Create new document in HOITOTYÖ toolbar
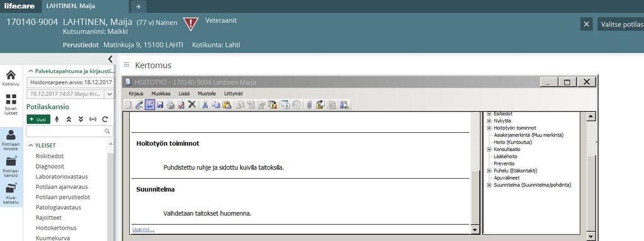Image resolution: width=644 pixels, height=241 pixels. (x=128, y=104)
